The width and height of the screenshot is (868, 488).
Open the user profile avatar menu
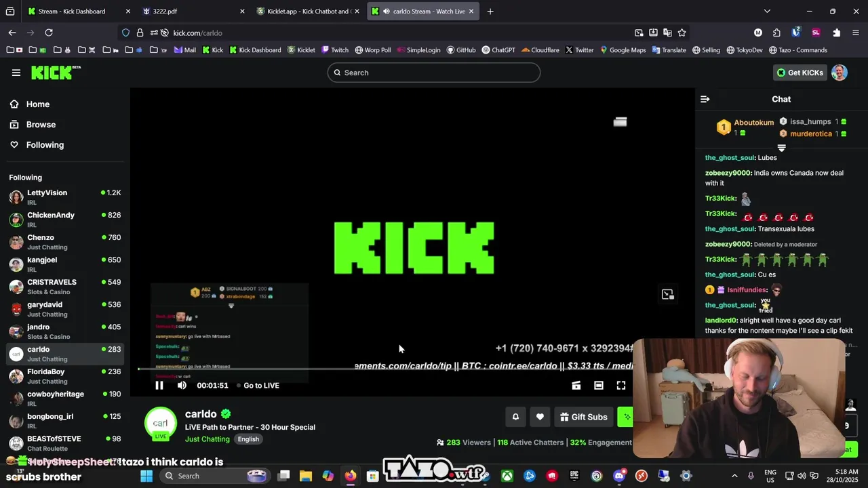click(840, 73)
